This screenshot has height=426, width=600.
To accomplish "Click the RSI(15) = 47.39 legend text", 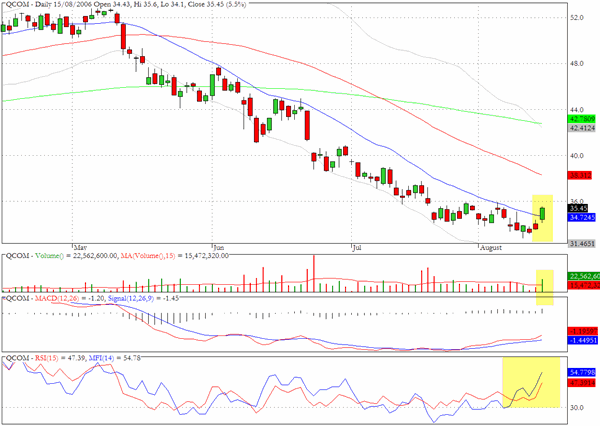I will (60, 358).
